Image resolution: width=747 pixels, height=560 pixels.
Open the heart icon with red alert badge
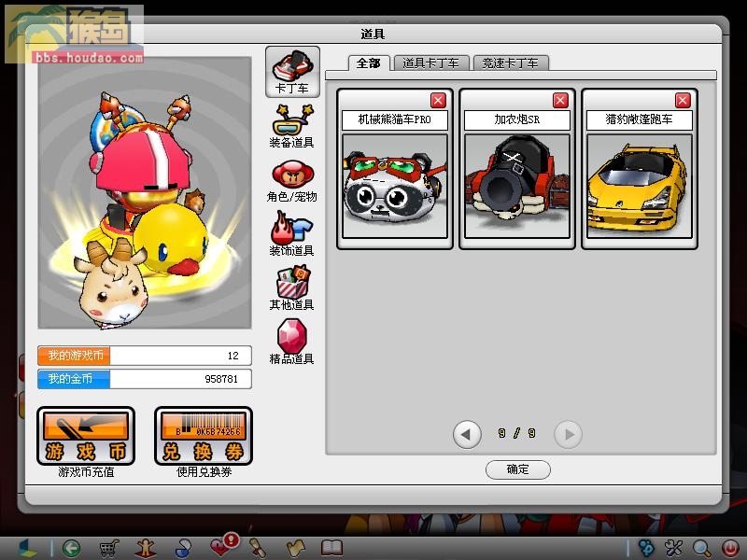coord(223,545)
